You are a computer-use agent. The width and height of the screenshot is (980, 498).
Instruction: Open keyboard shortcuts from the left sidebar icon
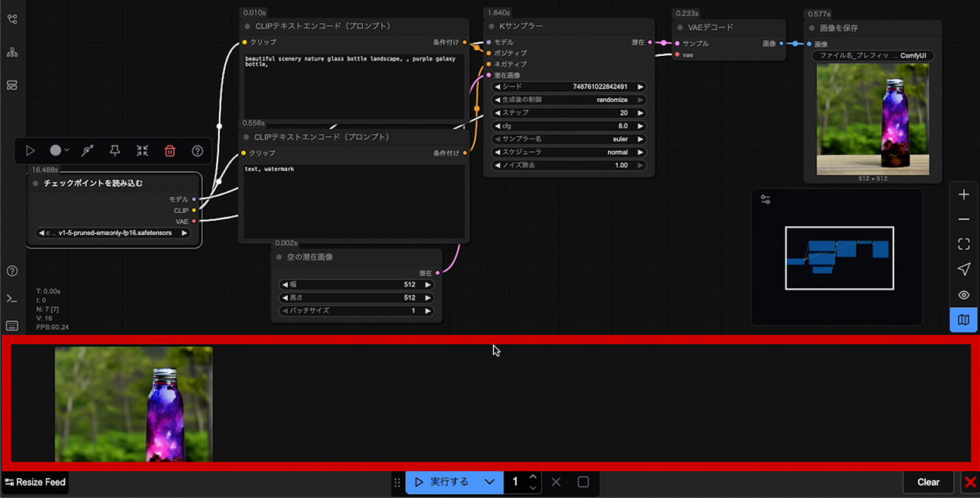point(11,326)
